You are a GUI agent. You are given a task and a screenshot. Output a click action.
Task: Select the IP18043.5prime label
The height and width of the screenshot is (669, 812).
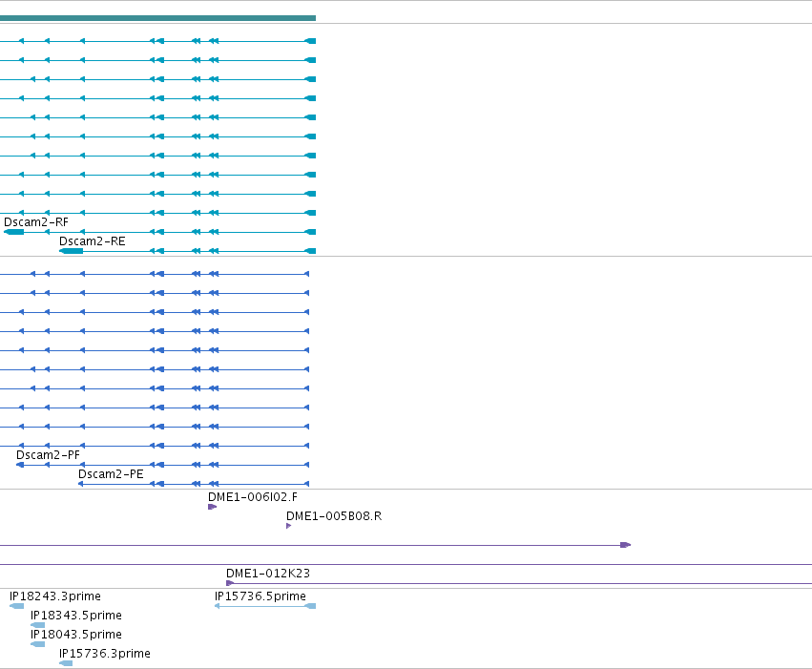[76, 635]
